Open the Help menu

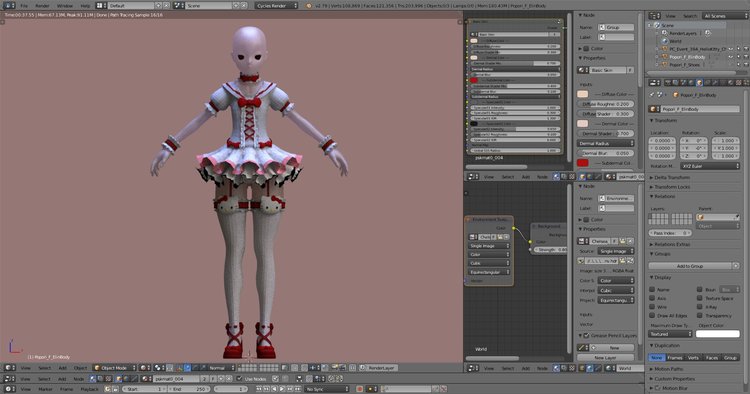coord(85,6)
